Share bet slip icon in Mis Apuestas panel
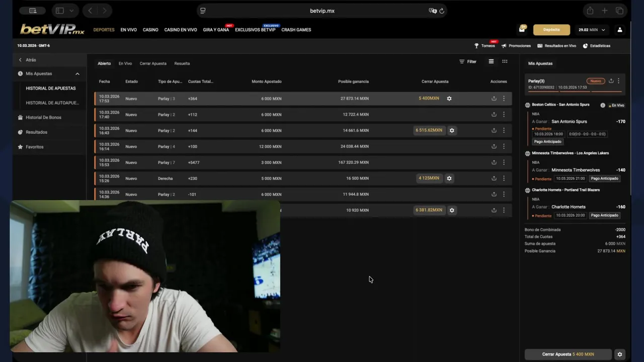 coord(611,81)
